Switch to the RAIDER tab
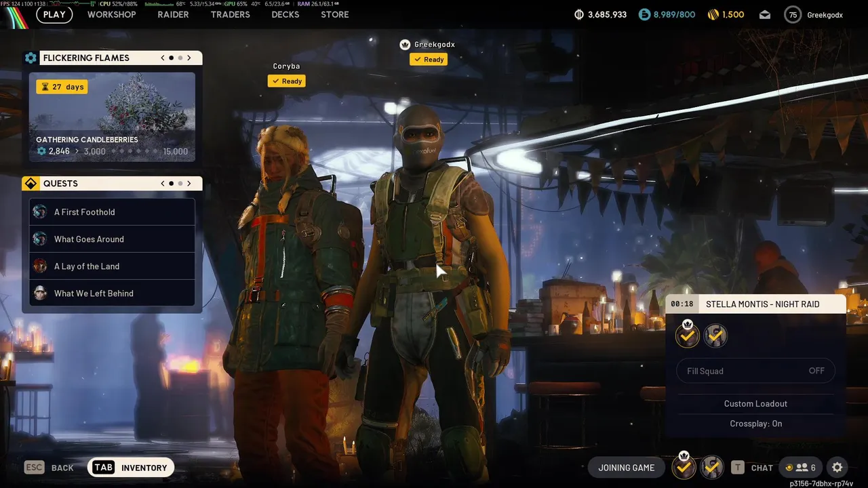868x488 pixels. 173,14
